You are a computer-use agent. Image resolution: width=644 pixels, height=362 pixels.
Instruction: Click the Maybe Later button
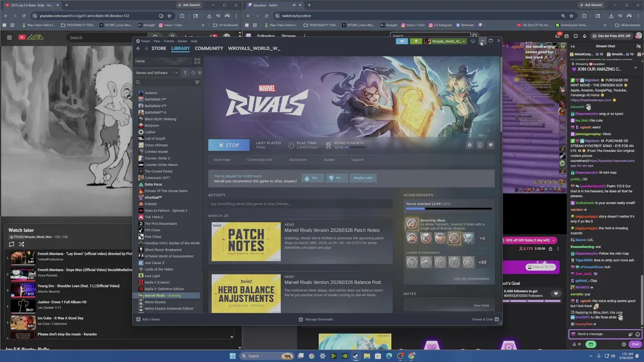click(x=363, y=177)
